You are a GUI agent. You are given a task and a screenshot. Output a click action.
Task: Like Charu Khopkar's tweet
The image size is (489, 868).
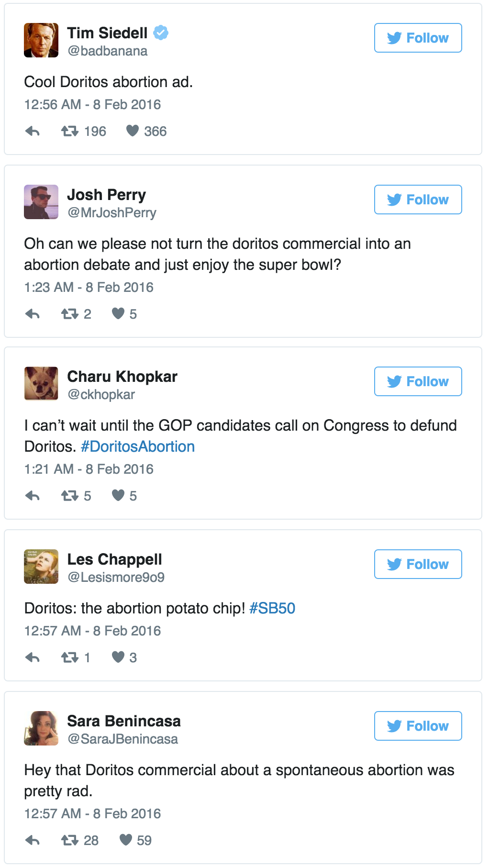118,495
